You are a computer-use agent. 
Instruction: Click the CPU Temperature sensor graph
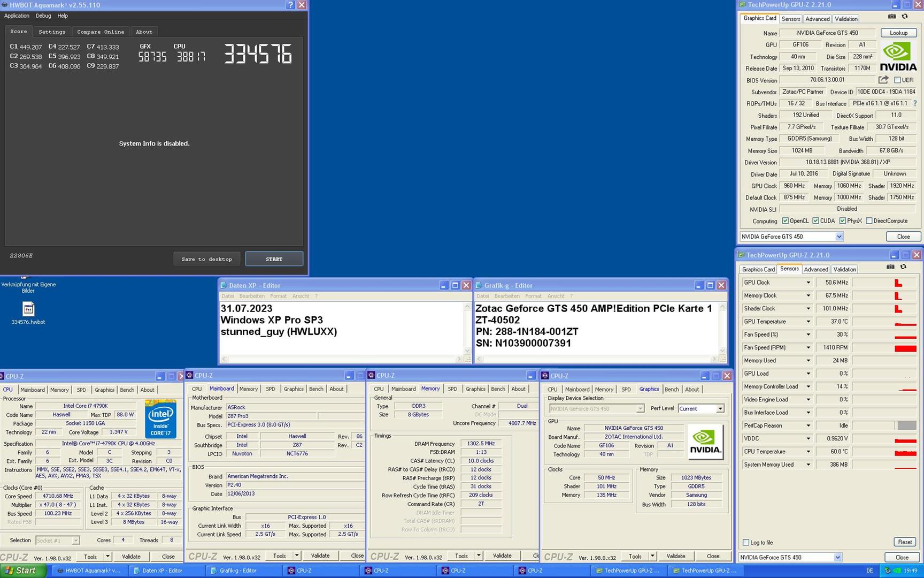point(884,452)
